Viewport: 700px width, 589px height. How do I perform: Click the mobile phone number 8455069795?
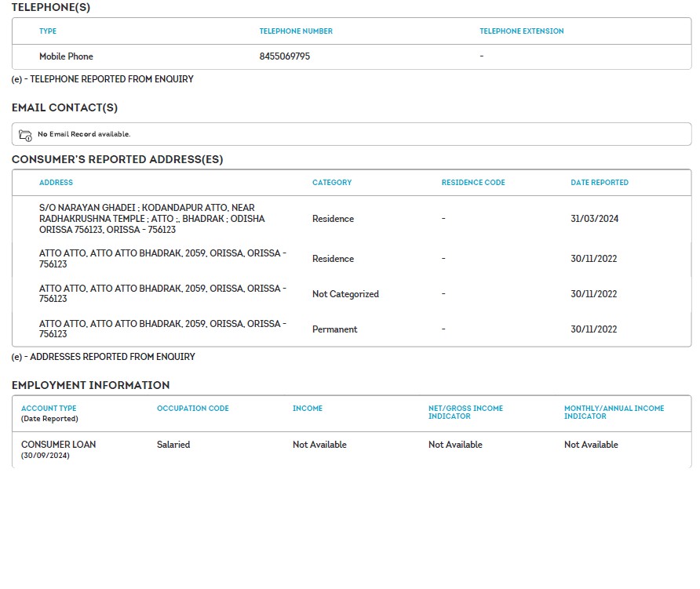point(284,56)
